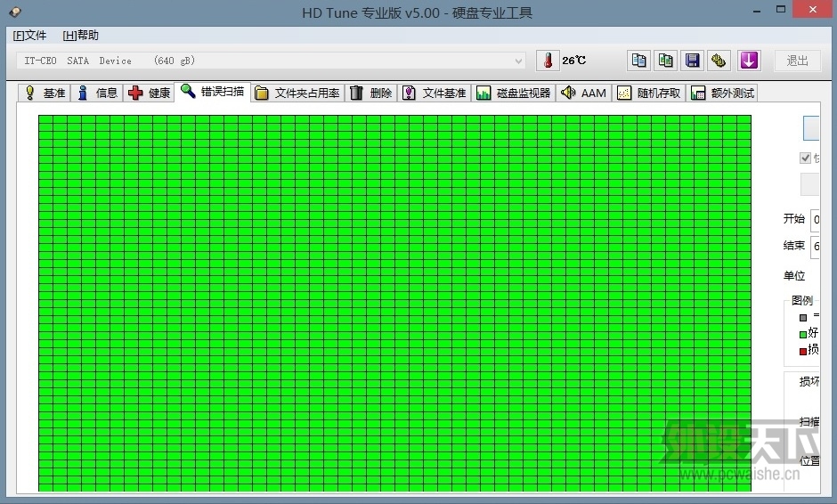The image size is (837, 504).
Task: Click the gray legend swatch
Action: tap(803, 318)
